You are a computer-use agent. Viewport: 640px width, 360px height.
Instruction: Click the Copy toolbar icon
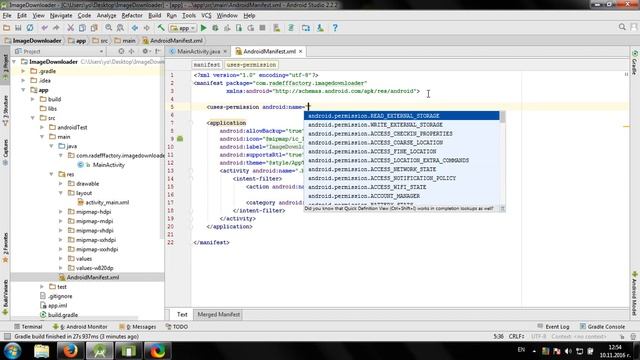click(82, 28)
